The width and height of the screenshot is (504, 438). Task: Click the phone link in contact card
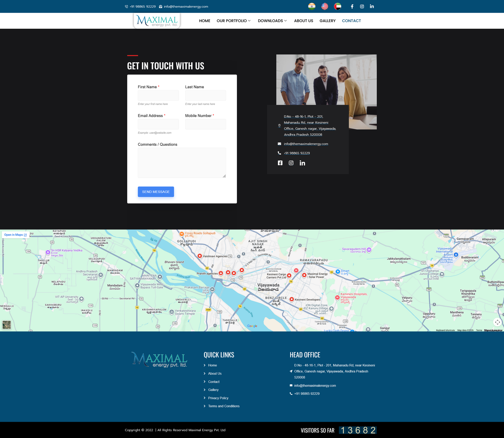297,153
